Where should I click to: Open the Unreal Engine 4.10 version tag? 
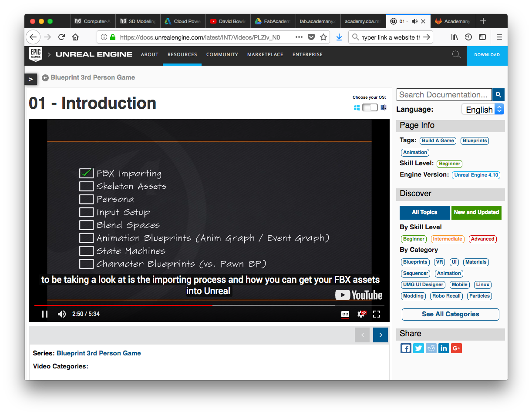click(x=476, y=175)
